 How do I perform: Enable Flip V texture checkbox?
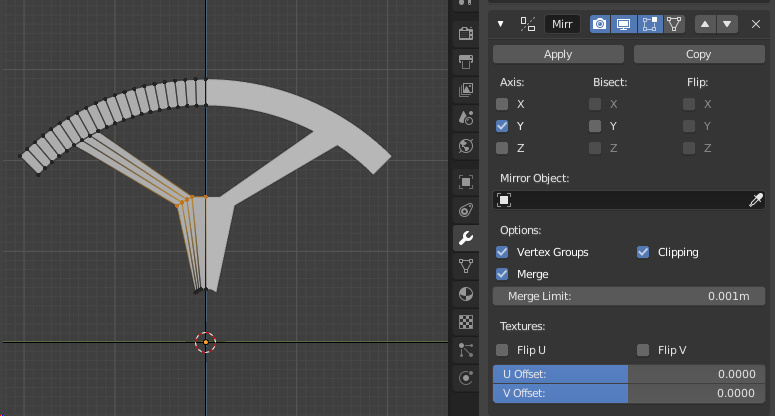pos(643,350)
